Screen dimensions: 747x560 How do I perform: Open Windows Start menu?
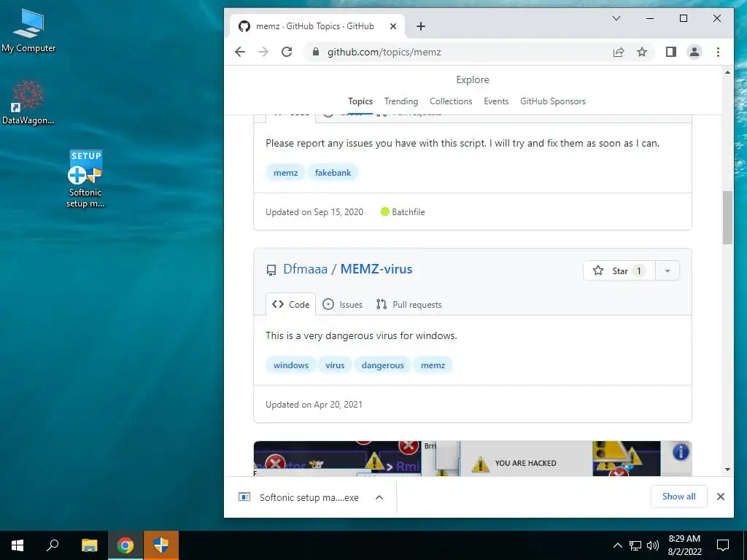[18, 545]
